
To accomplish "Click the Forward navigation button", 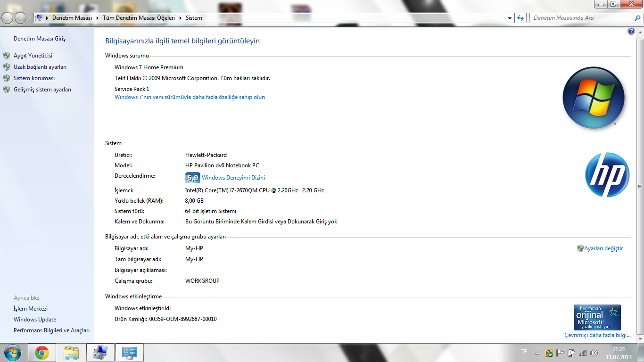I will click(x=21, y=18).
